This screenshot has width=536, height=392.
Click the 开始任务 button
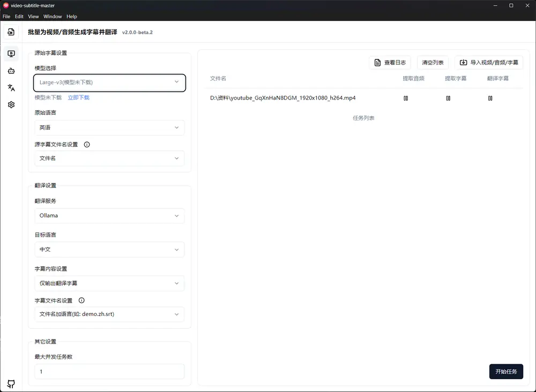point(505,372)
